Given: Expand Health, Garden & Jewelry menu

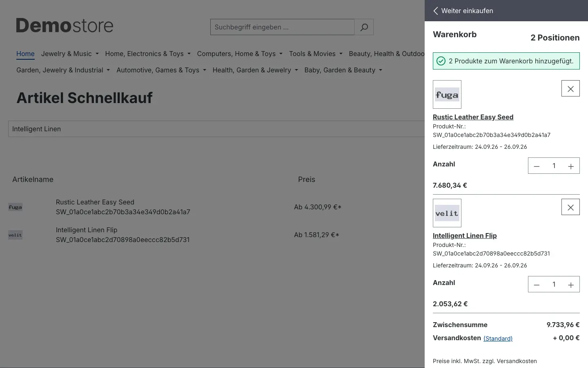Looking at the screenshot, I should pos(255,70).
